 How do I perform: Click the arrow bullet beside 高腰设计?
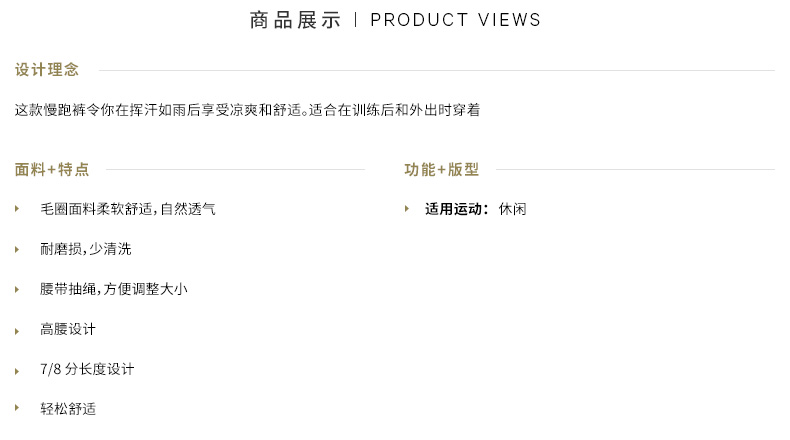[17, 331]
